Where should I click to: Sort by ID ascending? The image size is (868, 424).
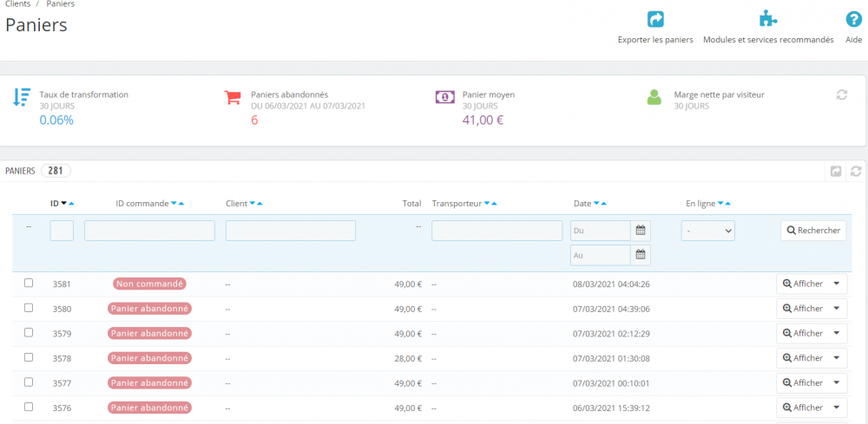click(71, 204)
